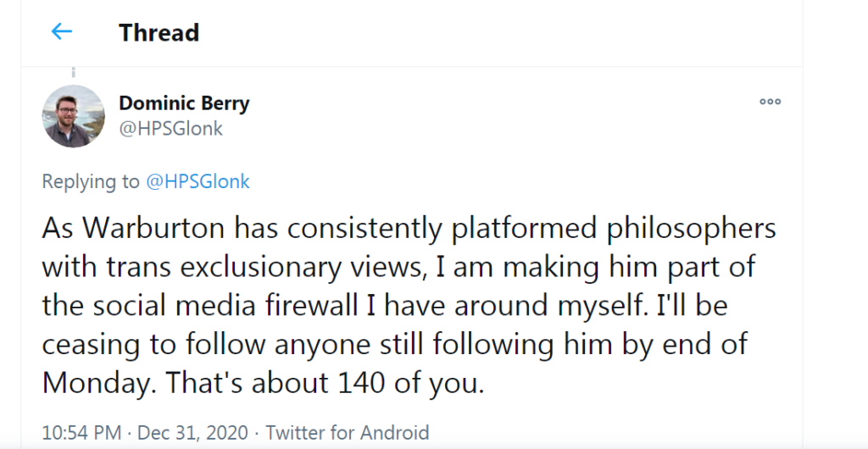Click the 'Replying to' label text
868x449 pixels.
click(90, 181)
